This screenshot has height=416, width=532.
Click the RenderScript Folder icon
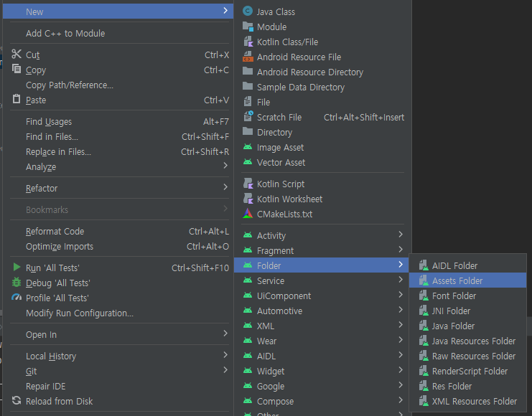pyautogui.click(x=424, y=371)
